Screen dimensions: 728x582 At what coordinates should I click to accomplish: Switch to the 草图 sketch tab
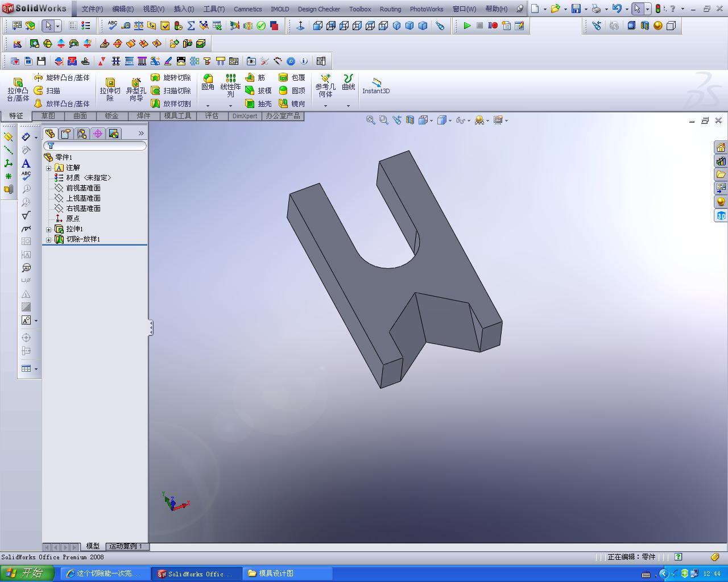click(48, 116)
